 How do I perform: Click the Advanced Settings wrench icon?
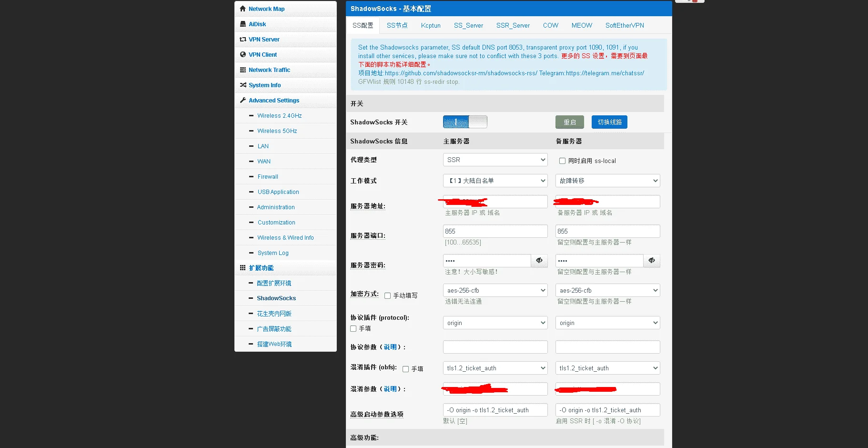coord(243,100)
